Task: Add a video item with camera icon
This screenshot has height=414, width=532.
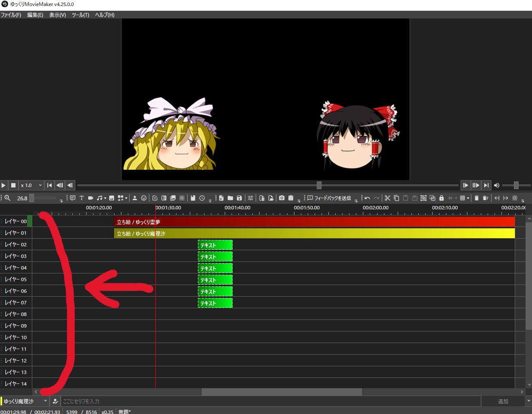Action: tap(90, 198)
